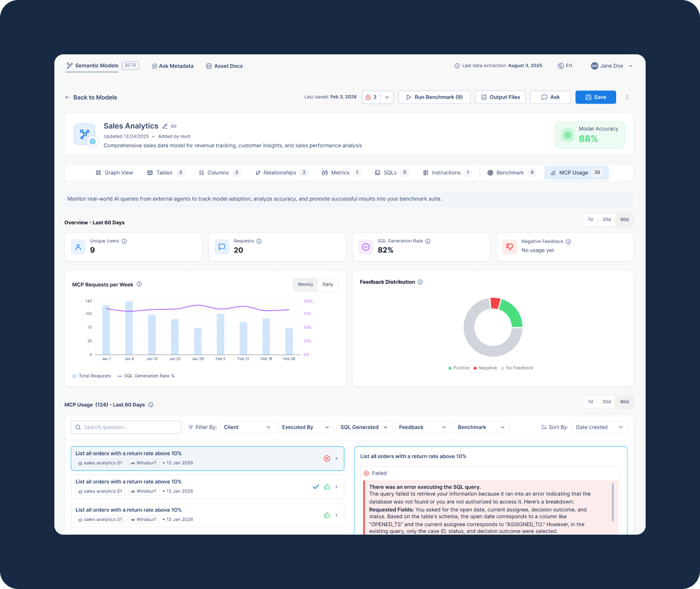
Task: Edit the Sales Analytics name with the pencil icon
Action: click(165, 126)
